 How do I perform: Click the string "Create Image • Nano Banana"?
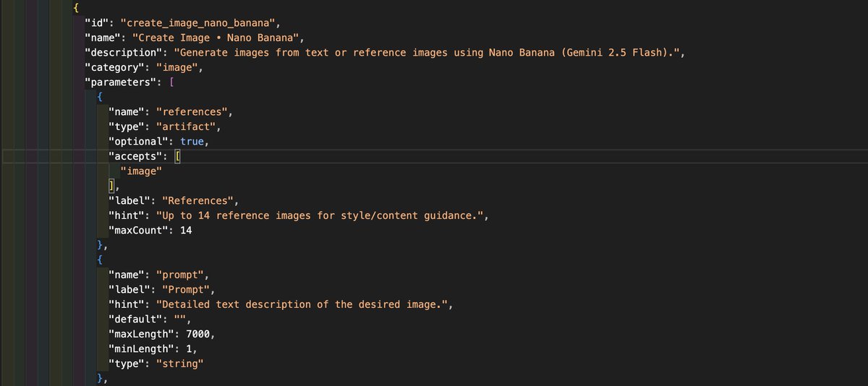pyautogui.click(x=216, y=38)
